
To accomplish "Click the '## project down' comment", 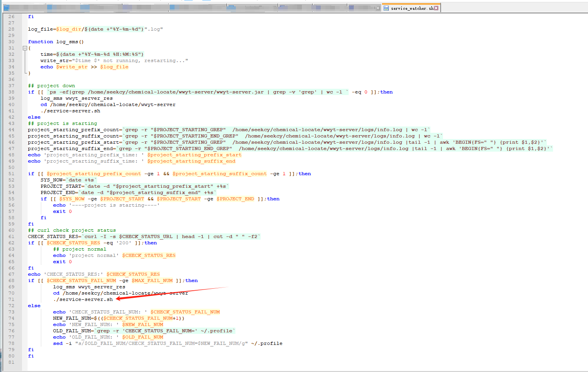I will pyautogui.click(x=51, y=86).
